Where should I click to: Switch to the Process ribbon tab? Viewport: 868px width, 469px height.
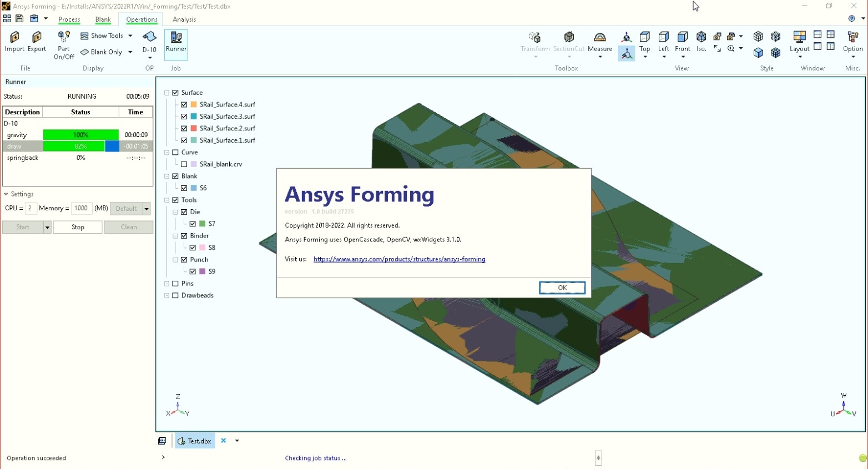69,19
